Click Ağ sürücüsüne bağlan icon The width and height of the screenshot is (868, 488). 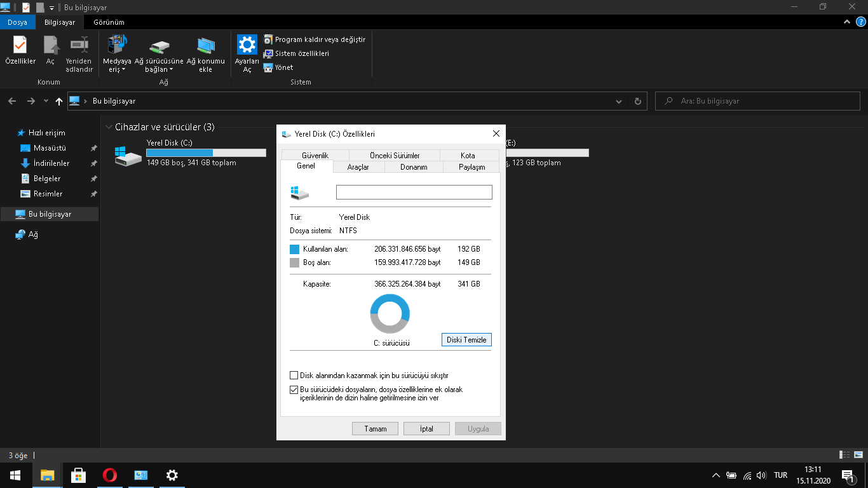pos(159,54)
